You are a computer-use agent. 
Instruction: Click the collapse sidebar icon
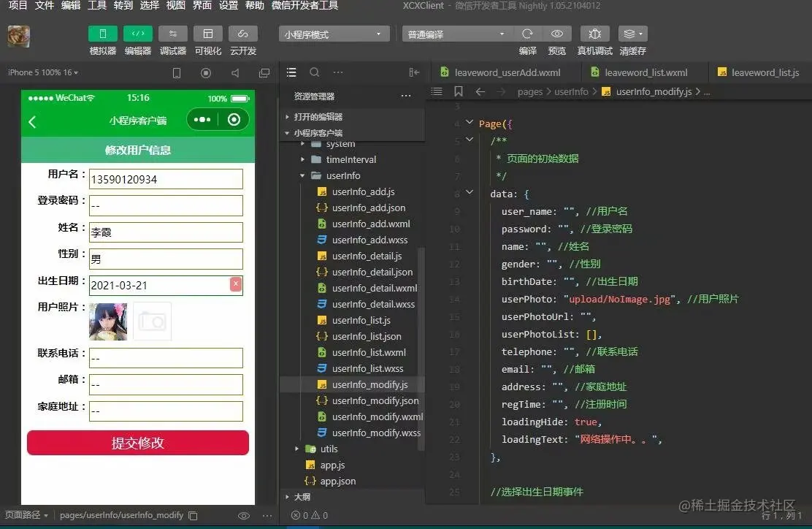414,72
